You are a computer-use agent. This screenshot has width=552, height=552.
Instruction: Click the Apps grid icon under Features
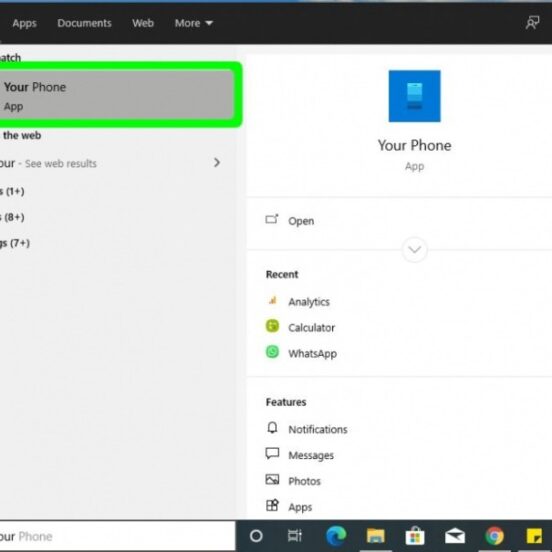272,506
